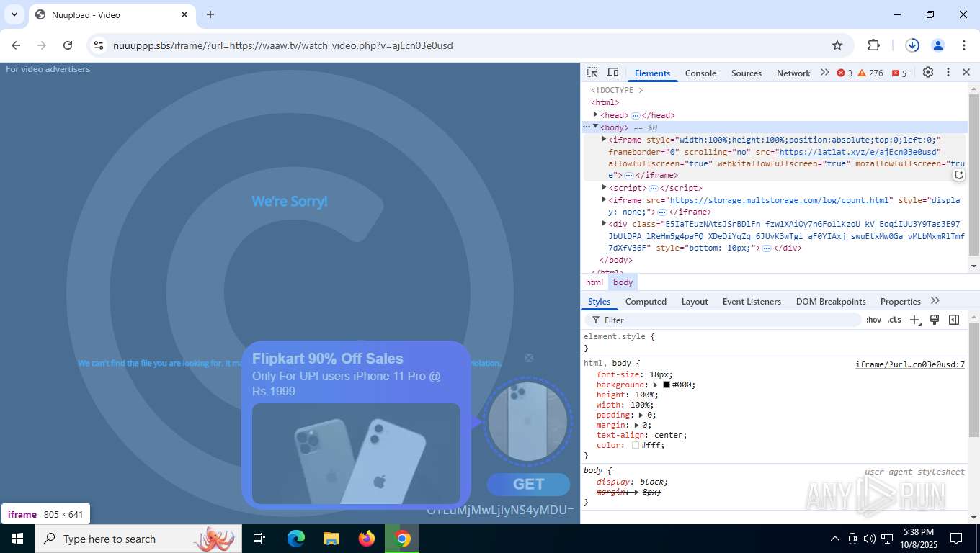Image resolution: width=980 pixels, height=553 pixels.
Task: Show more DevTools tabs chevron
Action: pos(824,73)
